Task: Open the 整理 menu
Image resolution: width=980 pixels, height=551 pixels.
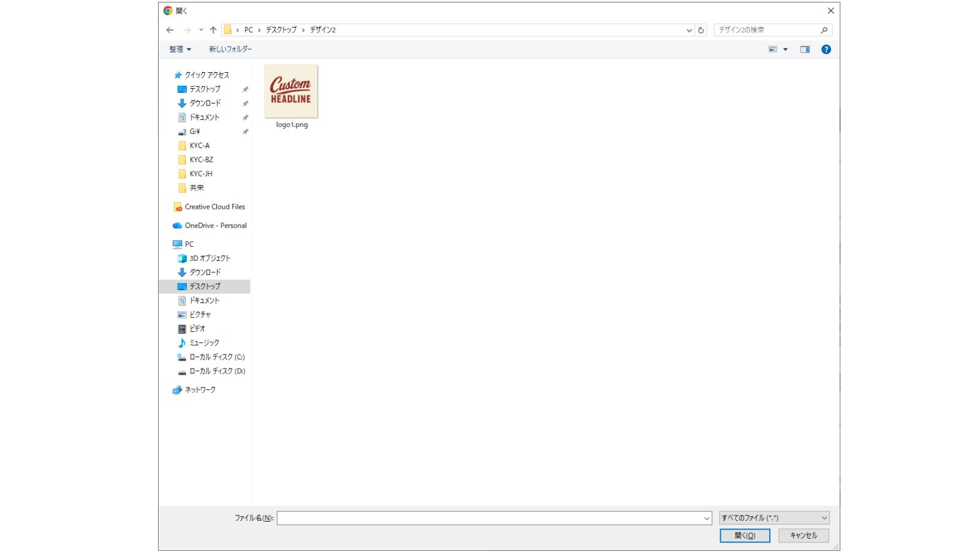Action: [x=180, y=50]
